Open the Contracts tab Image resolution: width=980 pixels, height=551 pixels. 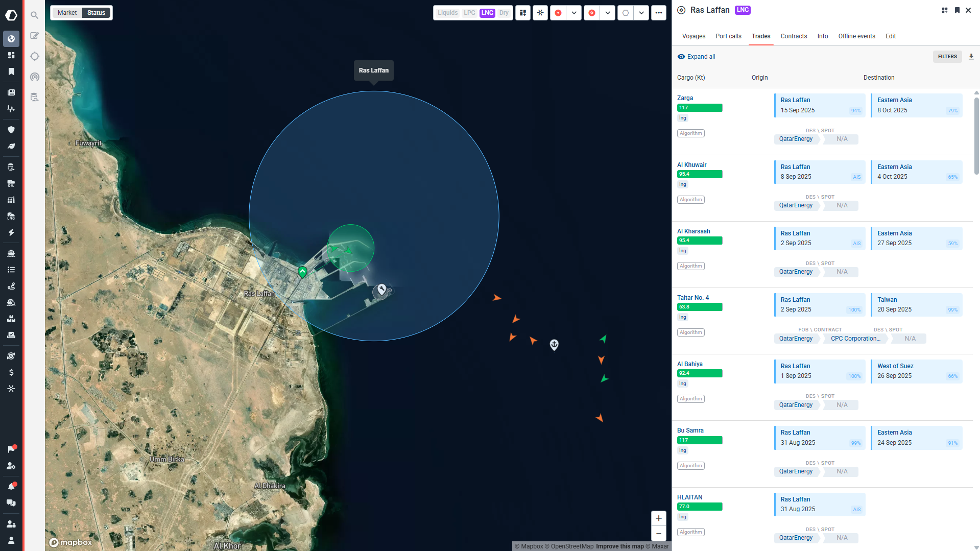794,36
